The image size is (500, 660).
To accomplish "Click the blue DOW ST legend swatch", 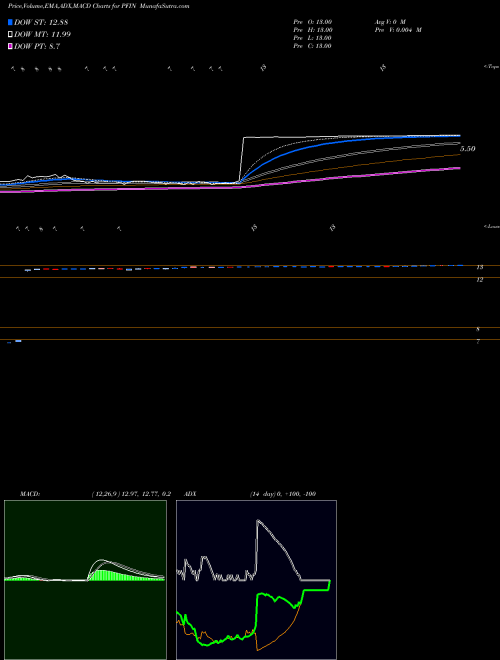I will (10, 22).
